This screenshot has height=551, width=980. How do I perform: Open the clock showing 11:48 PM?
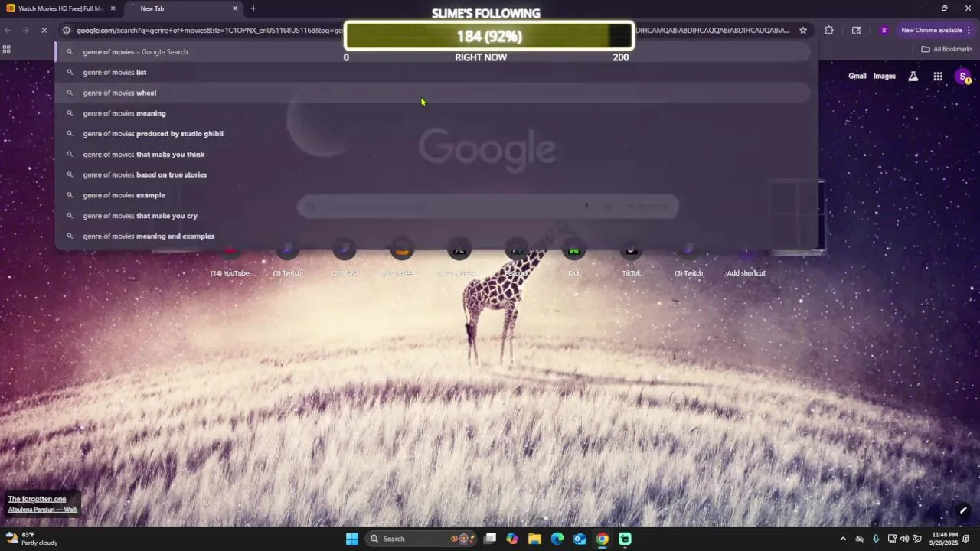pos(946,539)
